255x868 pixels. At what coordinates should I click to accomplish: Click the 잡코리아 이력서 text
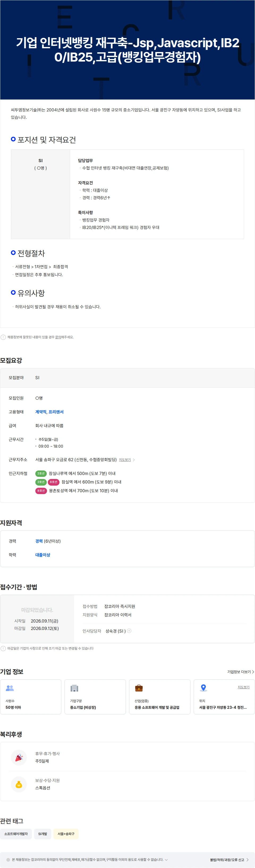click(118, 615)
